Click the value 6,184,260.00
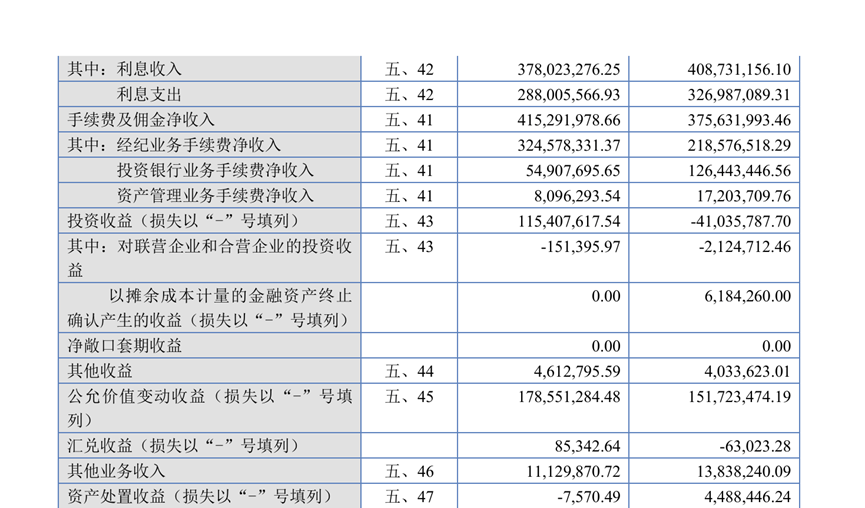Image resolution: width=865 pixels, height=508 pixels. tap(747, 296)
